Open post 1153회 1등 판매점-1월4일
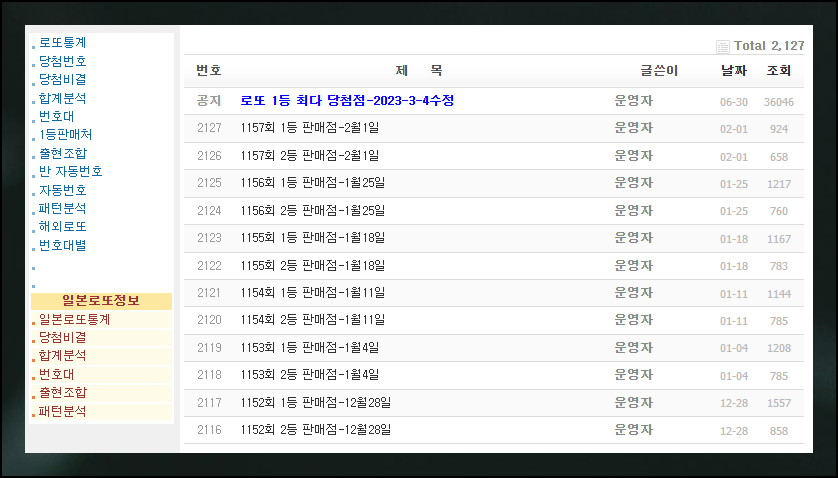Viewport: 838px width, 478px height. pyautogui.click(x=310, y=348)
